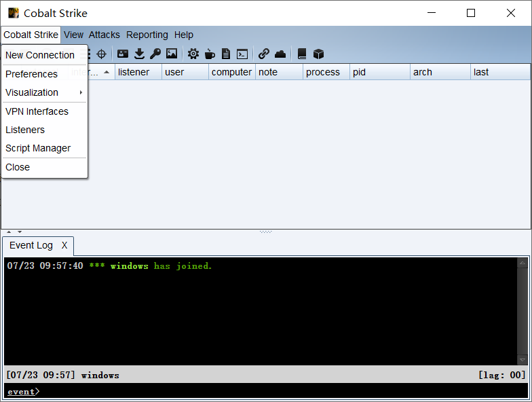Open the Cobalt Strike menu
Image resolution: width=532 pixels, height=402 pixels.
(31, 35)
